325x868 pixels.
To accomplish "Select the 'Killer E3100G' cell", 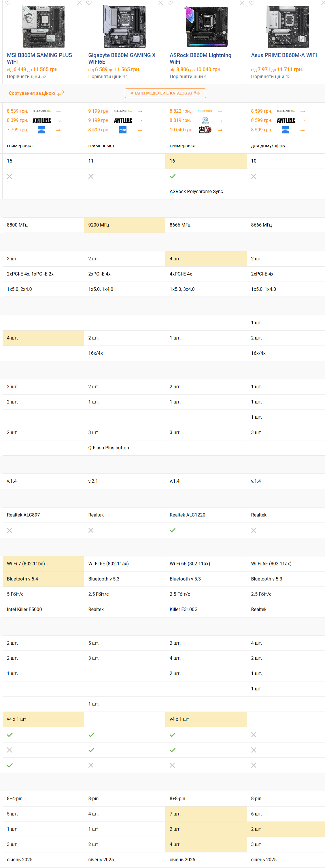I will click(206, 610).
